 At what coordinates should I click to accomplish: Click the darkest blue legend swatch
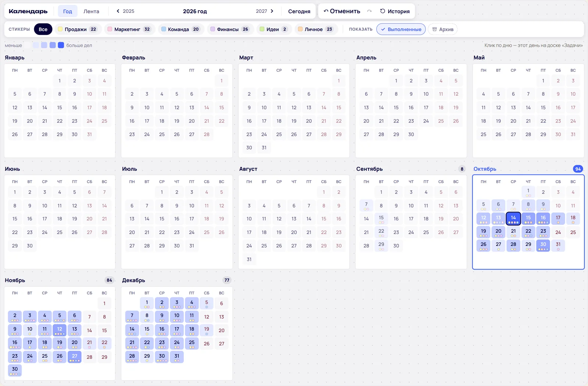click(61, 45)
